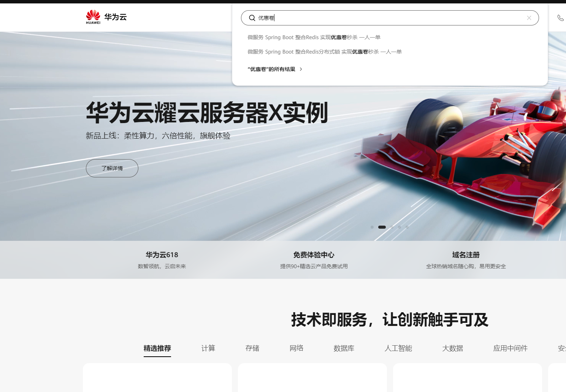Image resolution: width=566 pixels, height=392 pixels.
Task: Click the phone contact icon
Action: coord(560,18)
